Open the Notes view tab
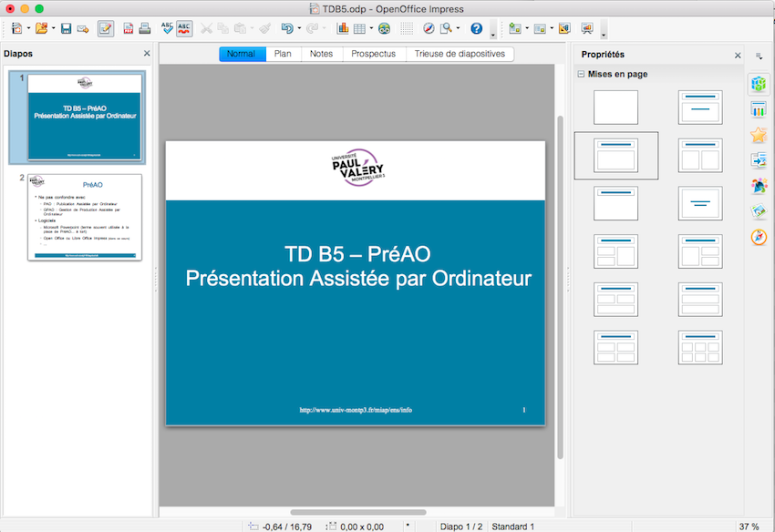Image resolution: width=775 pixels, height=532 pixels. (x=321, y=54)
